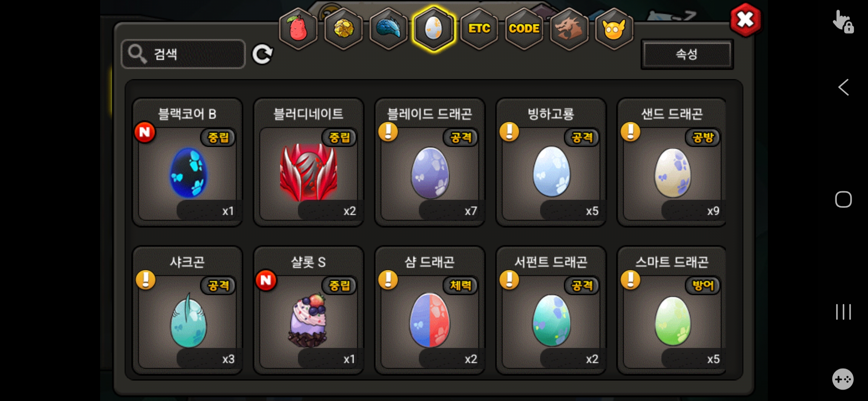The image size is (868, 401).
Task: Click the 검색 search field
Action: click(183, 54)
